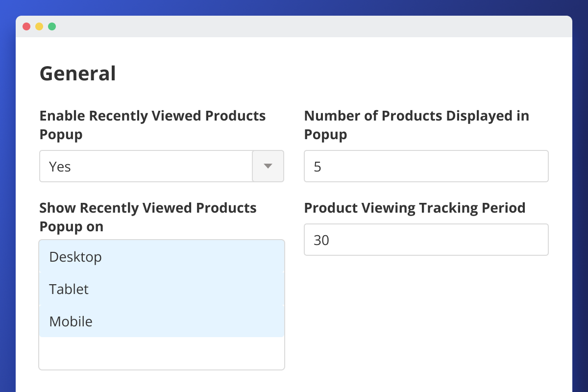Click the "General" section heading

[x=77, y=73]
